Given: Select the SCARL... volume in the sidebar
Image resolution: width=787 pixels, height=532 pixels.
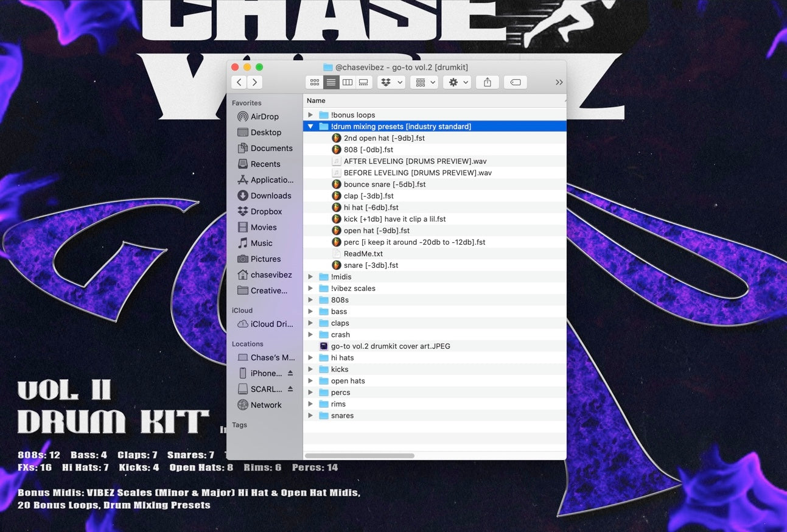Looking at the screenshot, I should 260,389.
